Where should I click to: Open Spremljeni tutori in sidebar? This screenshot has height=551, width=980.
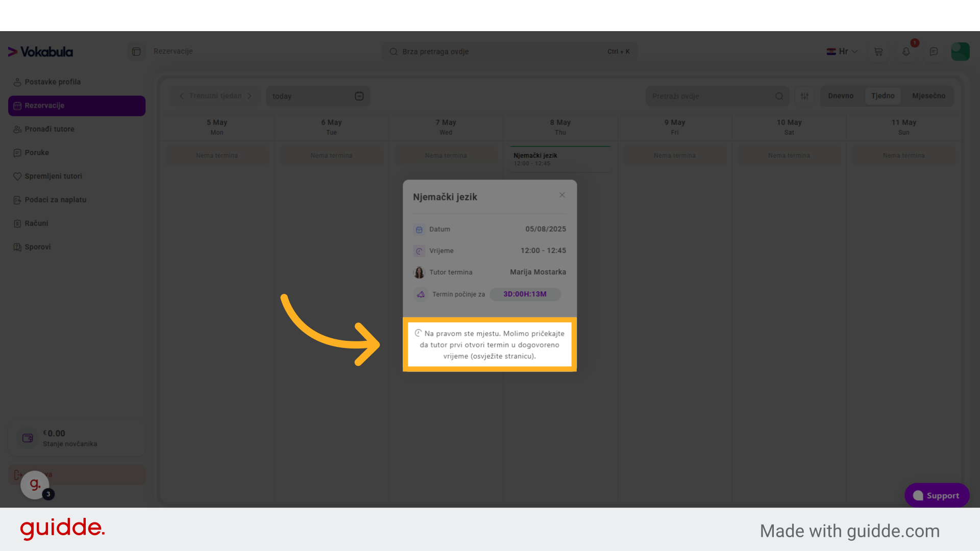tap(77, 176)
